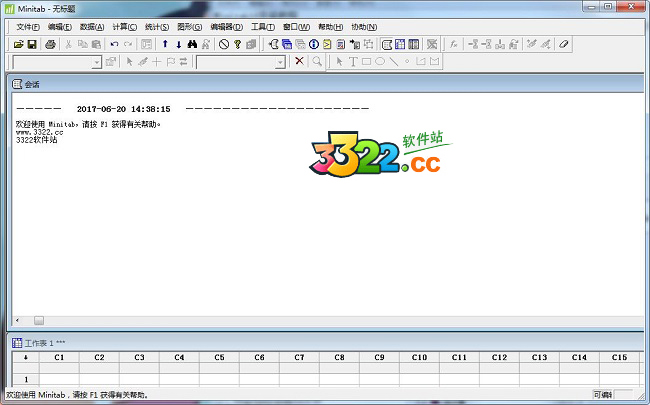This screenshot has width=650, height=405.
Task: Click the Open Project folder icon
Action: point(18,44)
